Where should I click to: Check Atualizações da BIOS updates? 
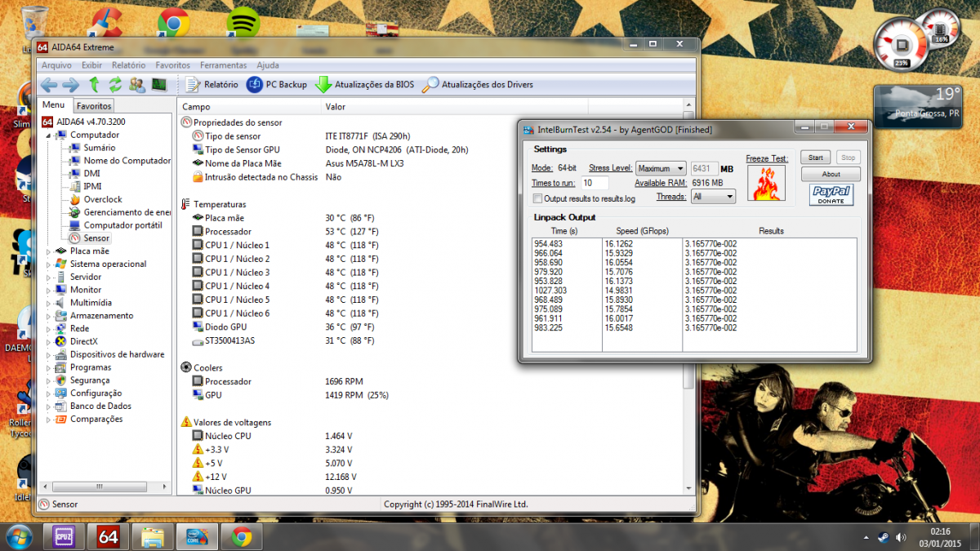(364, 84)
